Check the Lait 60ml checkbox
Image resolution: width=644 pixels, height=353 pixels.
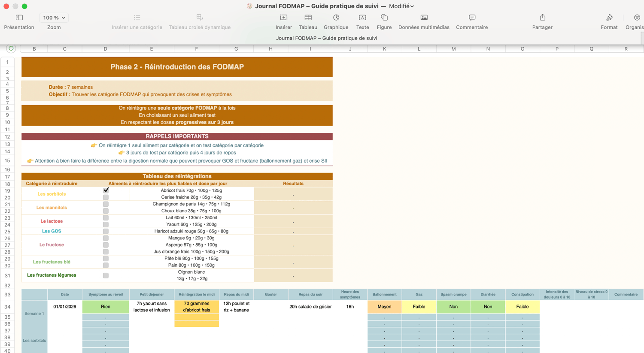(106, 218)
